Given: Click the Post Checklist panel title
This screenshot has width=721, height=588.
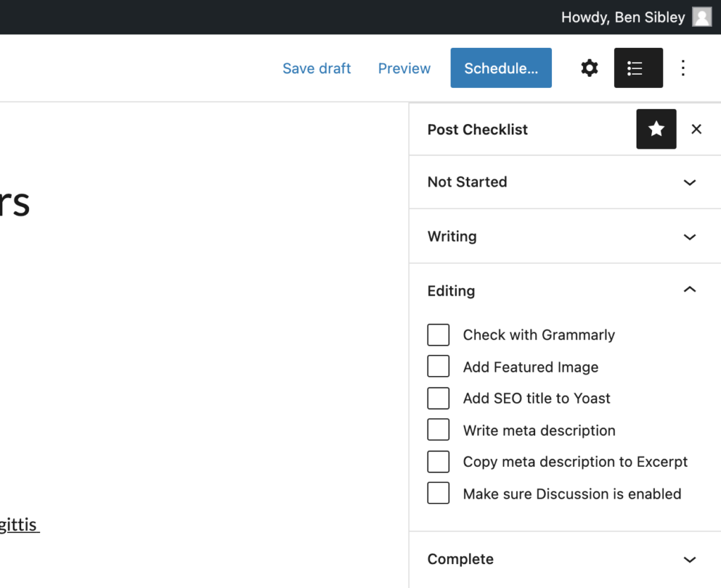Looking at the screenshot, I should (x=477, y=130).
